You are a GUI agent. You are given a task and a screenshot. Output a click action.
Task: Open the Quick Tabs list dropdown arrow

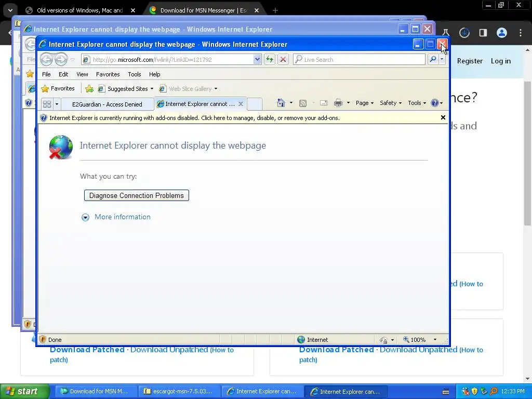point(57,104)
